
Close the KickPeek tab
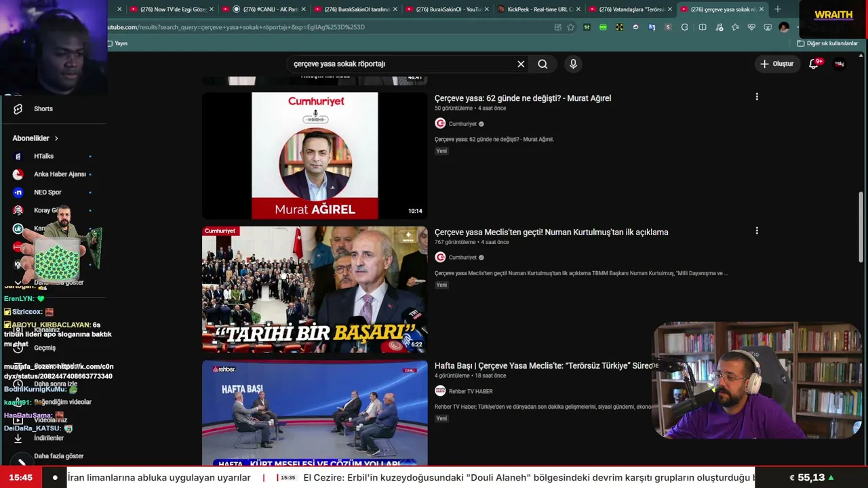pos(578,9)
